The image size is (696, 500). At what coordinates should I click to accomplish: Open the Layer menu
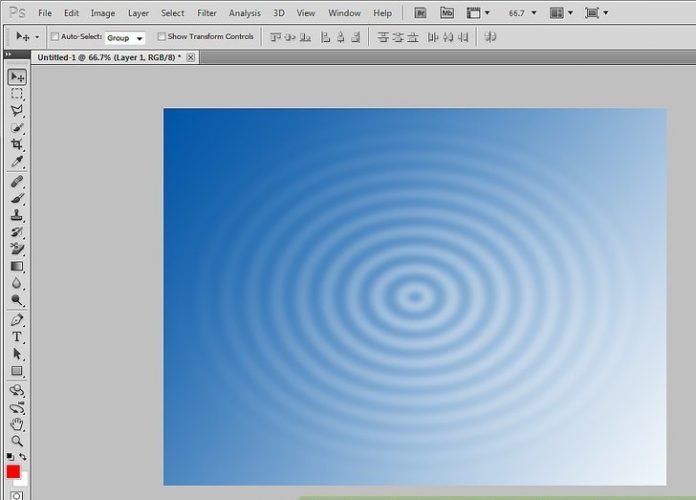click(x=138, y=13)
